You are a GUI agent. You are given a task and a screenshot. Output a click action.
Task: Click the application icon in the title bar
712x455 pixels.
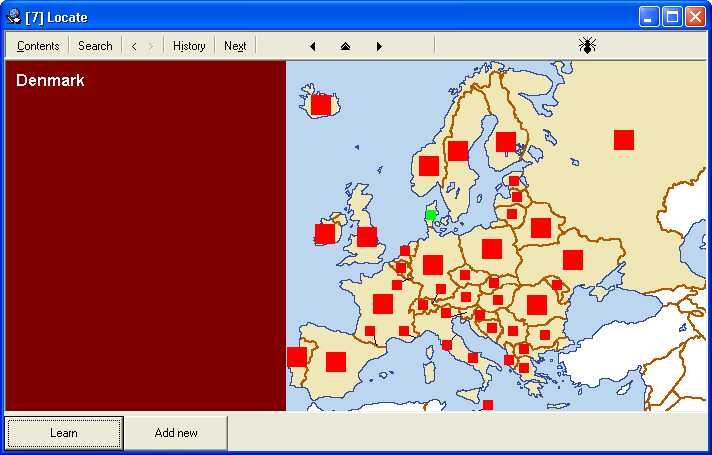[14, 17]
